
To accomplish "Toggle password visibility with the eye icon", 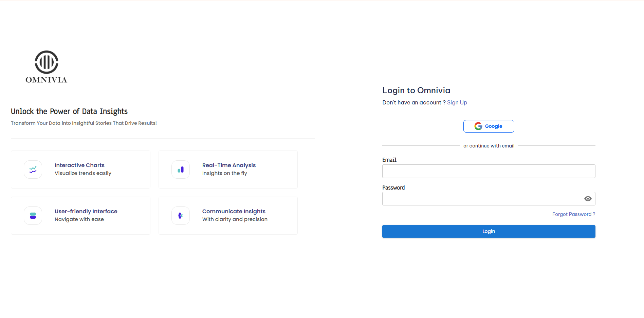I will click(588, 199).
